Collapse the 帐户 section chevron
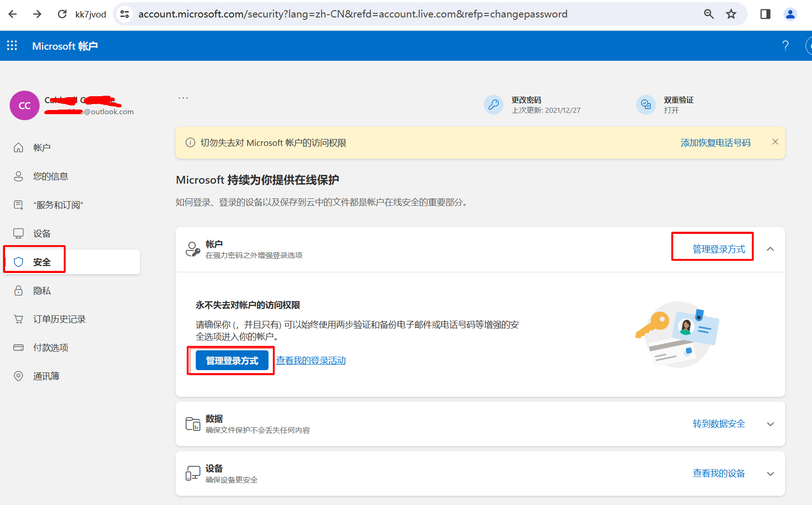This screenshot has width=812, height=505. (770, 249)
